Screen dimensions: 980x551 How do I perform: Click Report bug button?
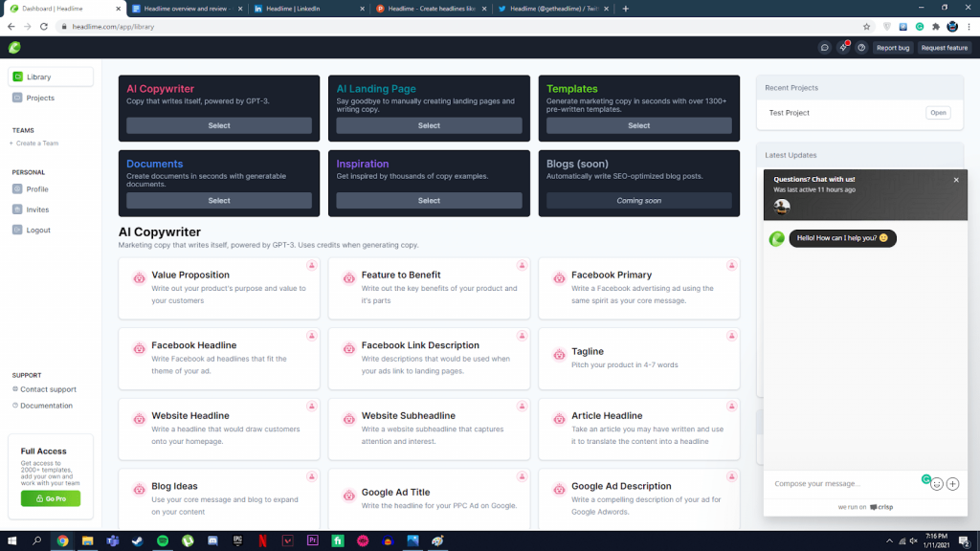pyautogui.click(x=893, y=48)
